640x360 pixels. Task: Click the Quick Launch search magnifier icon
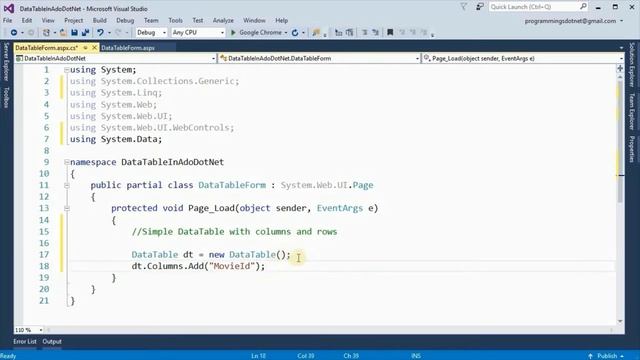(x=583, y=7)
